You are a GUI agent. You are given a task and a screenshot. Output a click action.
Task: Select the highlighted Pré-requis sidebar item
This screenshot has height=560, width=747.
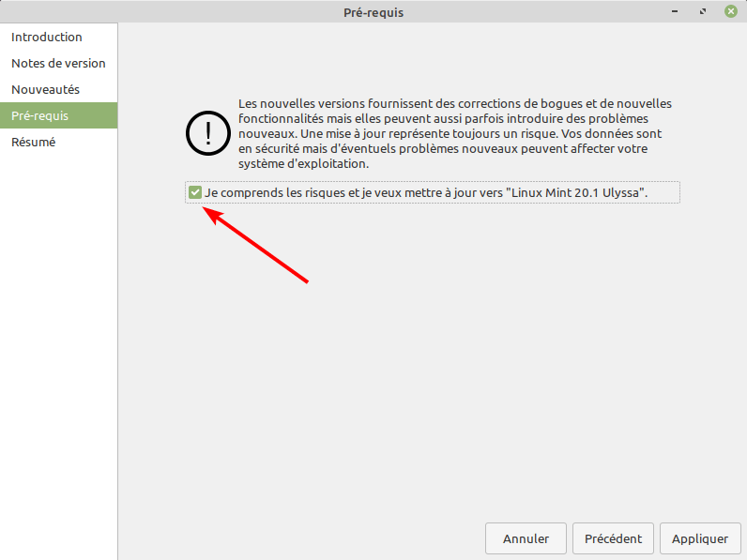pos(39,116)
